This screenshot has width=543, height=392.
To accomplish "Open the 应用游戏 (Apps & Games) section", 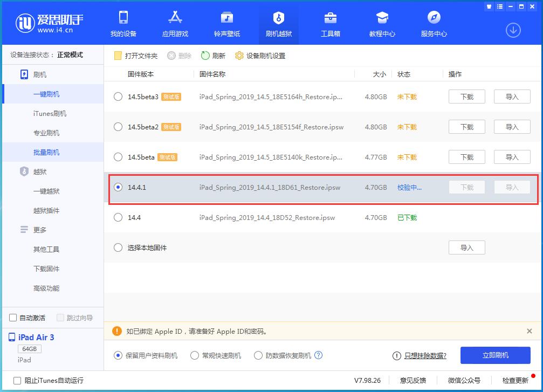I will pos(175,24).
